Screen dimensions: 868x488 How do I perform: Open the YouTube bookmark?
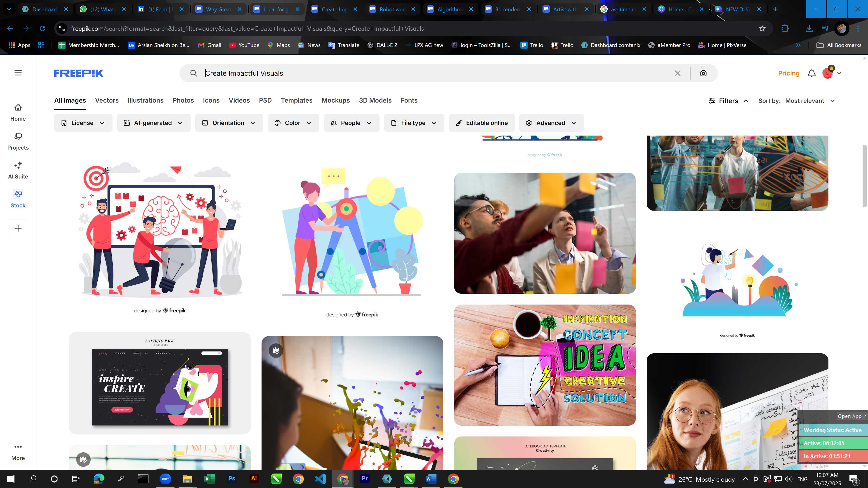point(244,45)
